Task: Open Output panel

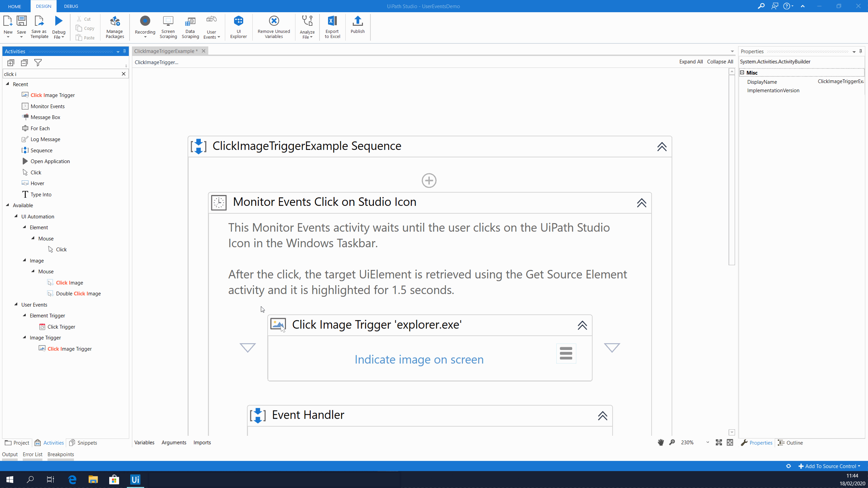Action: coord(9,454)
